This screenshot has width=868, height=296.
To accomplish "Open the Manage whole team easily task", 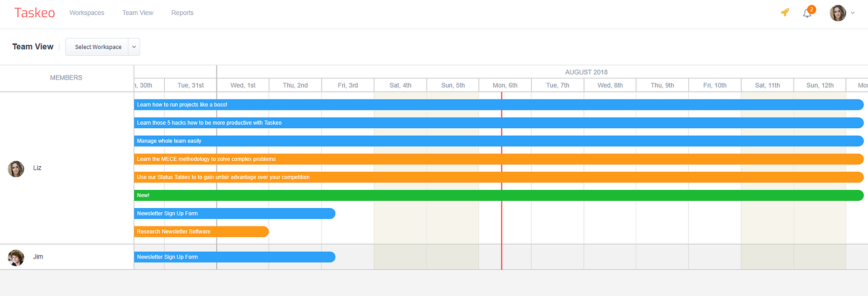I will pos(499,141).
